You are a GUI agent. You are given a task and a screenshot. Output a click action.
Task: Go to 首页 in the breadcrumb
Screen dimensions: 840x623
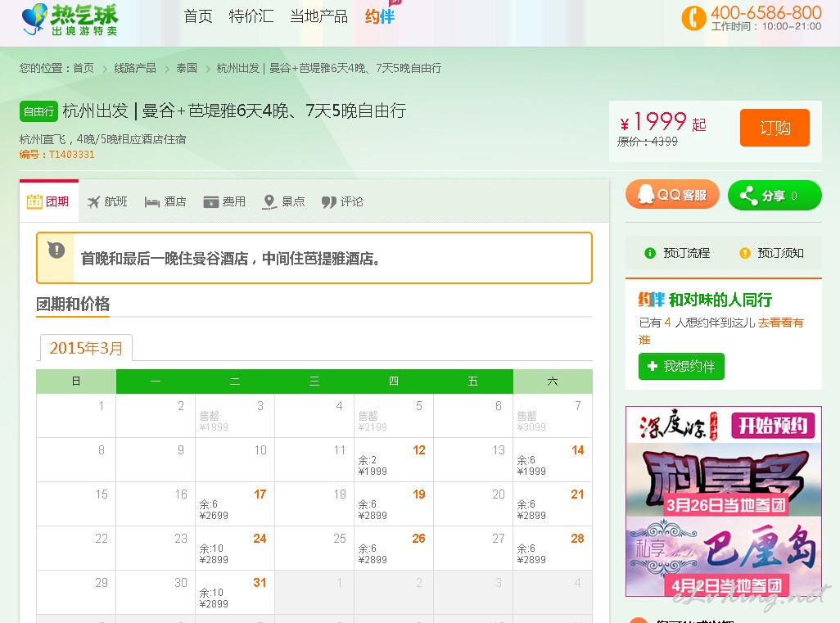coord(84,68)
